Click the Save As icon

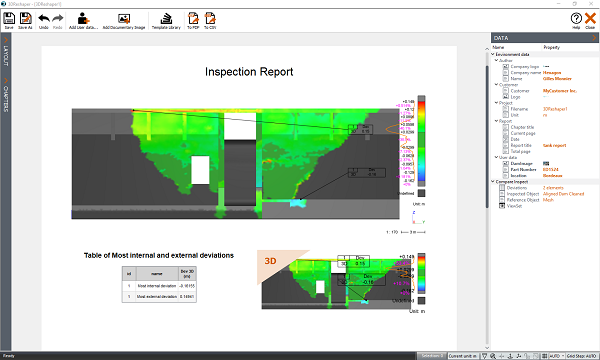25,18
